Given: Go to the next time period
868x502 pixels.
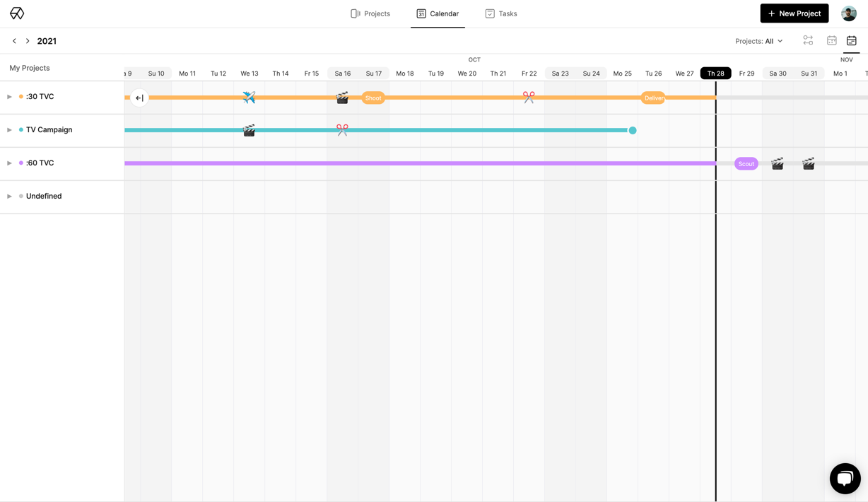Looking at the screenshot, I should point(28,41).
